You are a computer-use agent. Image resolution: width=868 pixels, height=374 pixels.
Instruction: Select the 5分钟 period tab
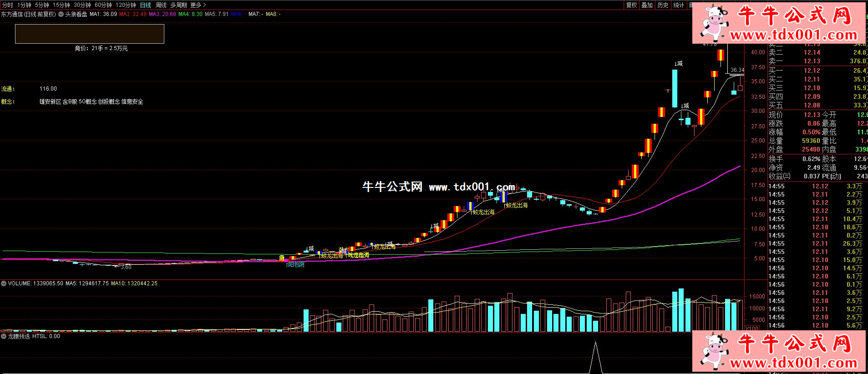click(x=42, y=5)
